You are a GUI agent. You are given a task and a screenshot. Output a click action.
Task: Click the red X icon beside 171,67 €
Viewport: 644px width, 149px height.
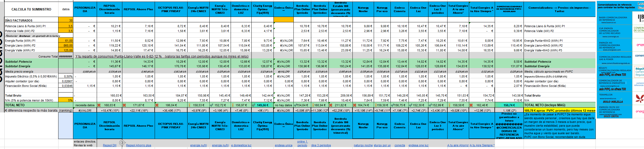click(x=124, y=105)
